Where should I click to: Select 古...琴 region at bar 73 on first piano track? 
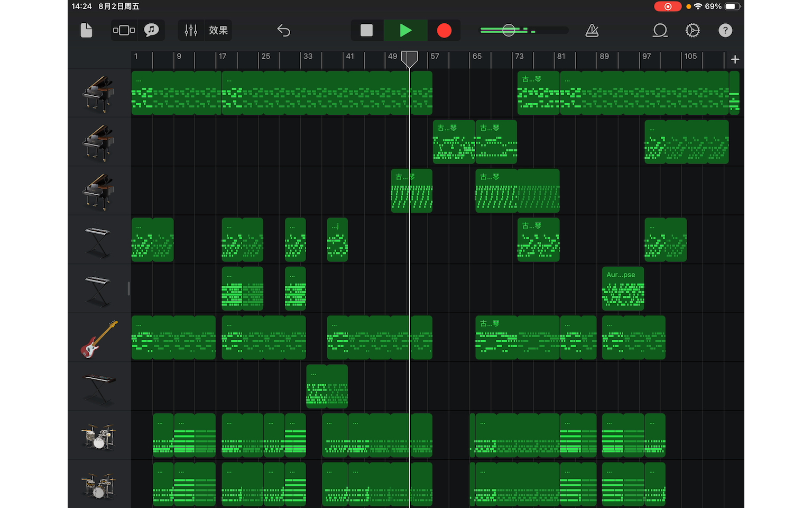pos(538,93)
